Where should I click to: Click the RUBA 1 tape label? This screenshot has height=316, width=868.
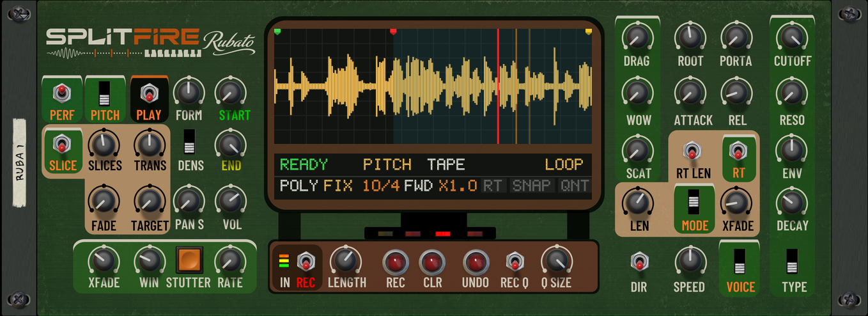pyautogui.click(x=20, y=164)
